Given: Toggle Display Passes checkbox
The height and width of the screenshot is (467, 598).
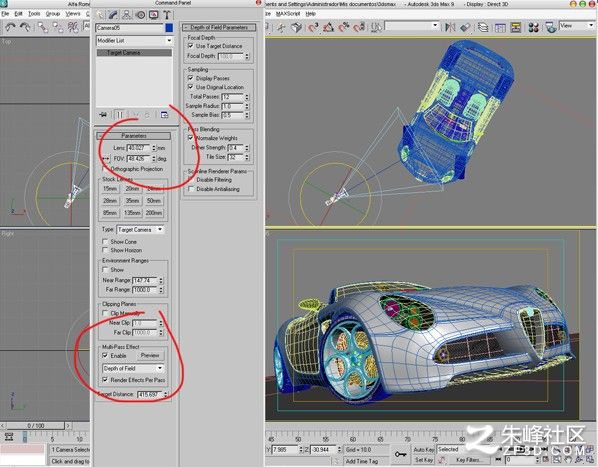Looking at the screenshot, I should coord(190,78).
